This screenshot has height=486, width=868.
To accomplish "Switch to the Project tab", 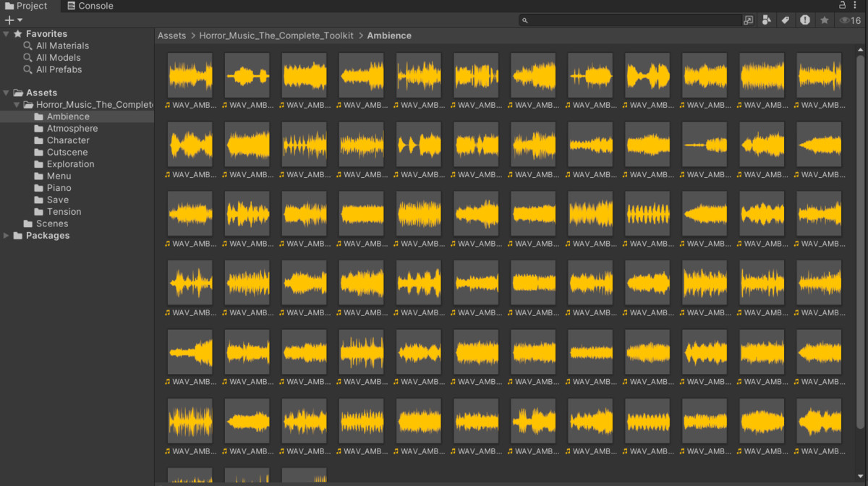I will click(x=27, y=6).
